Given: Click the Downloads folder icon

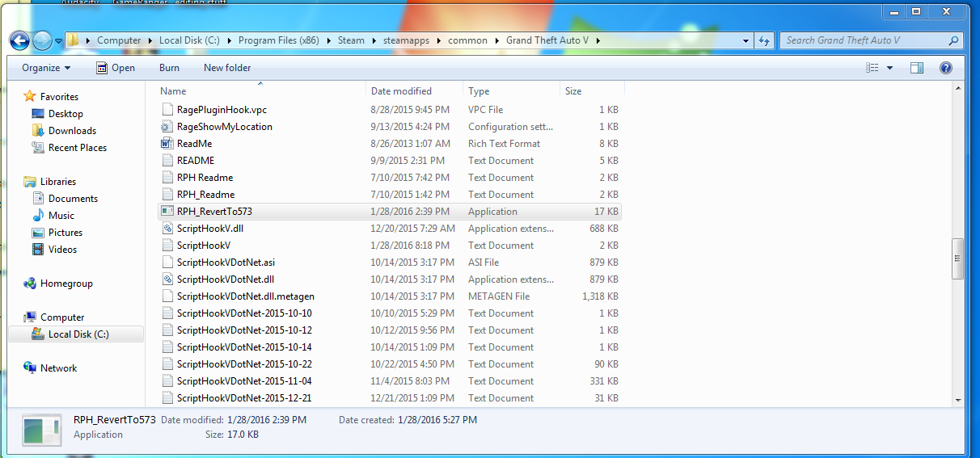Looking at the screenshot, I should [38, 130].
